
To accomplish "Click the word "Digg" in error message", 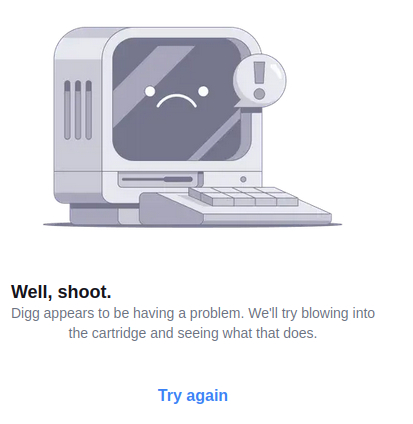I will 25,314.
